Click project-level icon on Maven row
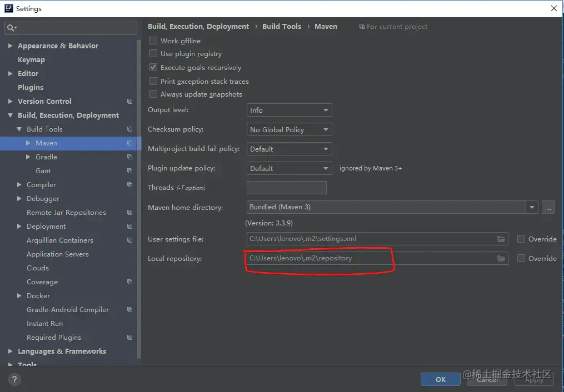564x392 pixels. 130,143
